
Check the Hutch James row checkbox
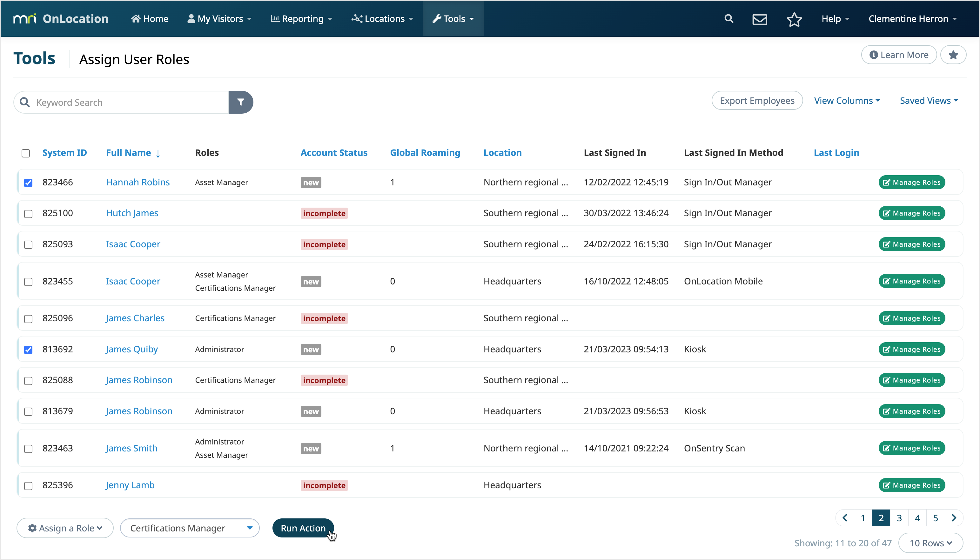point(28,213)
